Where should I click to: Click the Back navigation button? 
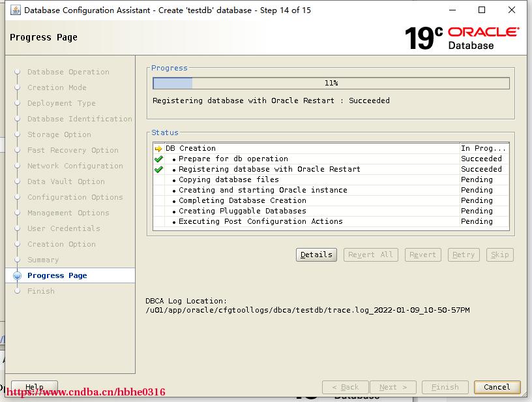346,387
